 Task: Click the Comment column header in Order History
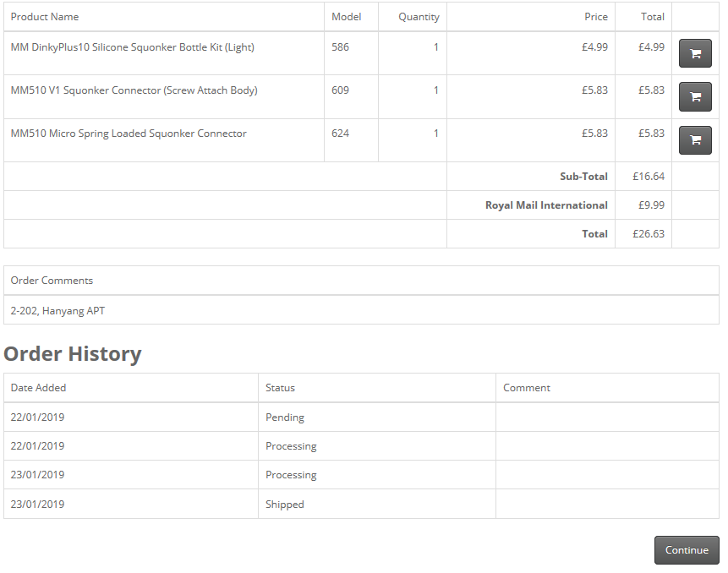[527, 388]
